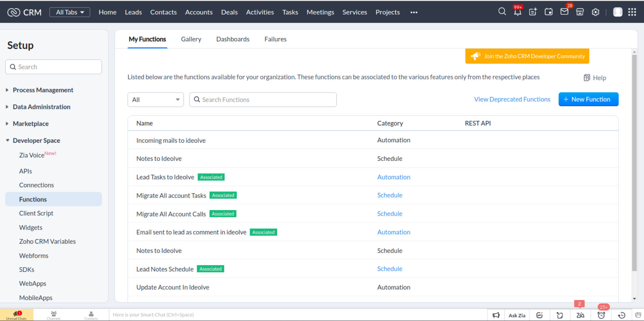Open the All category filter dropdown
Image resolution: width=644 pixels, height=321 pixels.
click(156, 100)
